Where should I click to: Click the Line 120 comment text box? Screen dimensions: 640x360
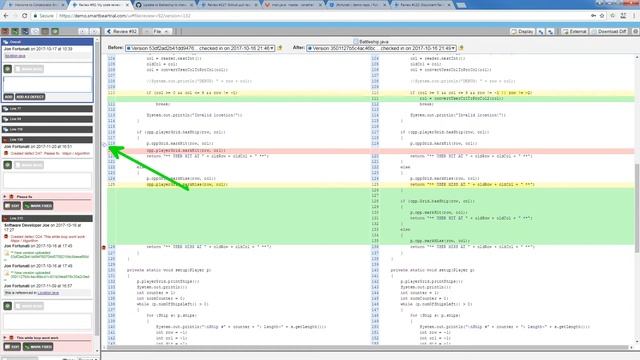(47, 180)
